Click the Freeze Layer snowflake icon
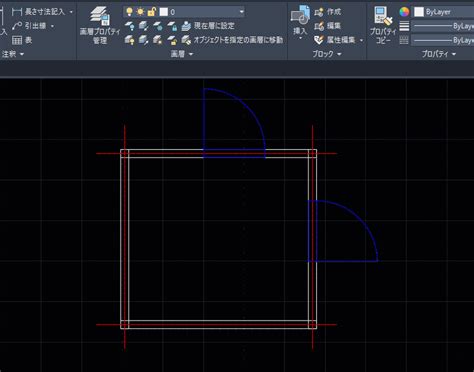Image resolution: width=474 pixels, height=372 pixels. pyautogui.click(x=158, y=26)
